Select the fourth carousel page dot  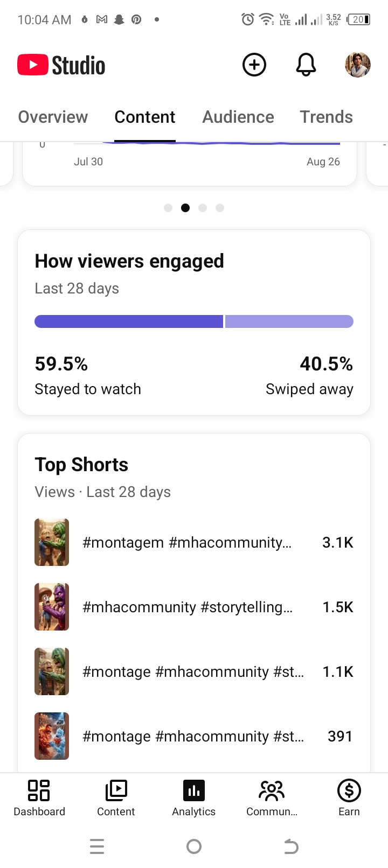(x=220, y=208)
